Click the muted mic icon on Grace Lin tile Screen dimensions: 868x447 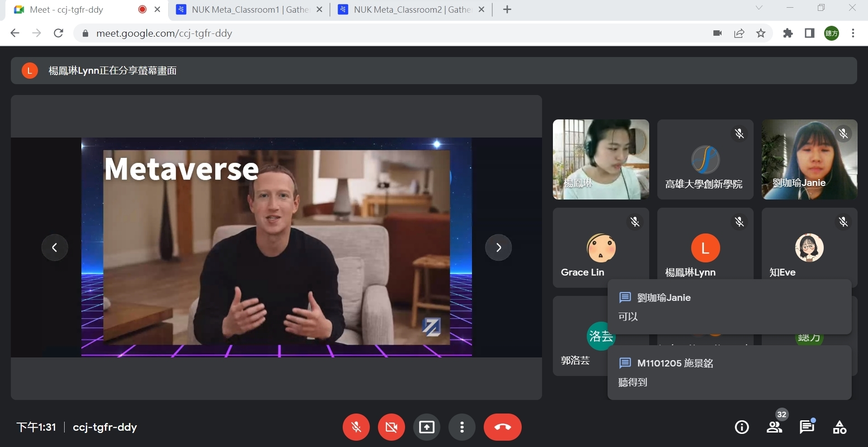[x=635, y=222]
